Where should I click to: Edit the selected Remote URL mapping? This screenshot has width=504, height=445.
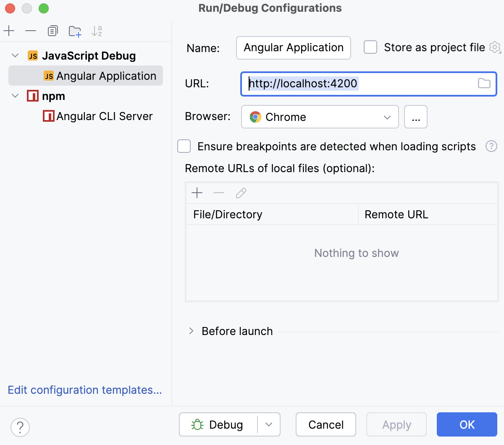coord(241,193)
